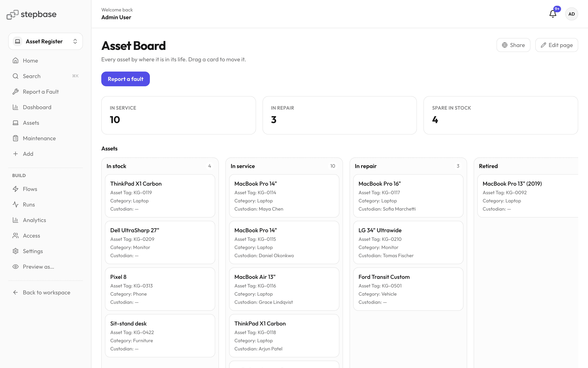Open the ThinkPad X1 Carbon KG-0118 card
Viewport: 588px width, 368px height.
click(x=284, y=336)
